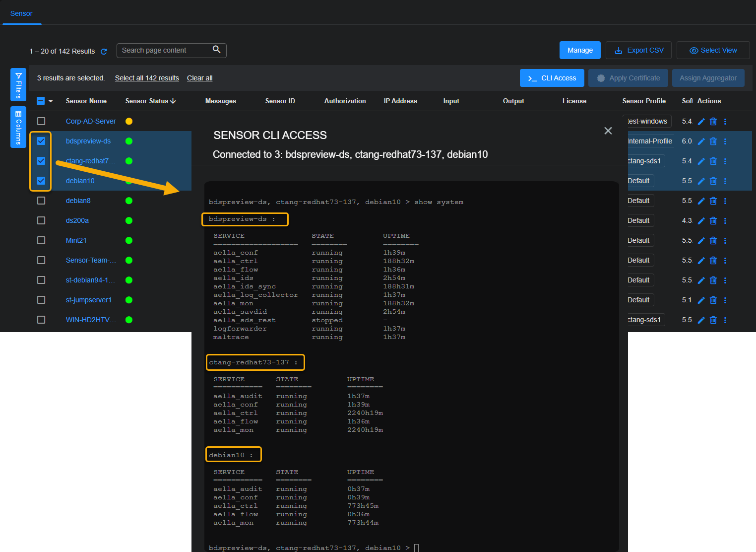This screenshot has height=552, width=756.
Task: Click the search magnifier icon
Action: point(216,50)
